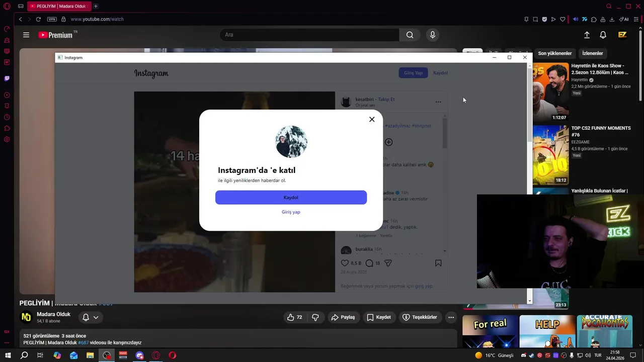Open more actions menu beside Teşekkürler
The height and width of the screenshot is (362, 644).
[451, 317]
